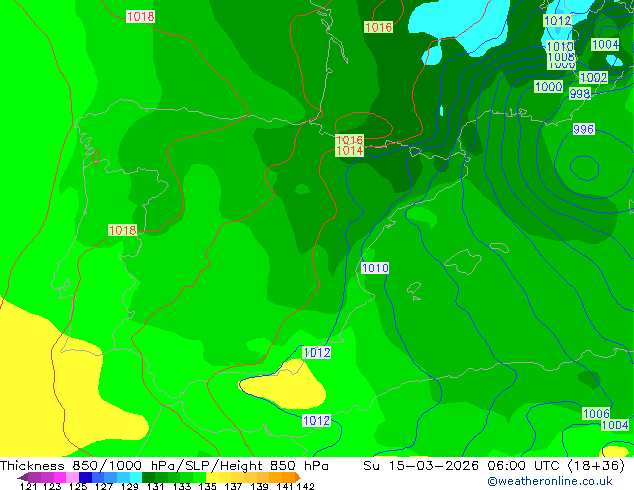634x490 pixels.
Task: Click the 1010 label in top-right stack
Action: [560, 46]
